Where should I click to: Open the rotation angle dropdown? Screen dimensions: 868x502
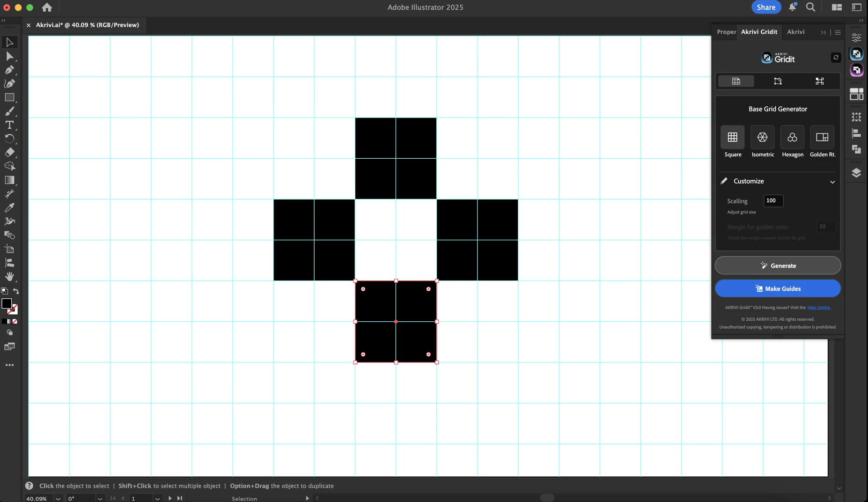point(100,499)
